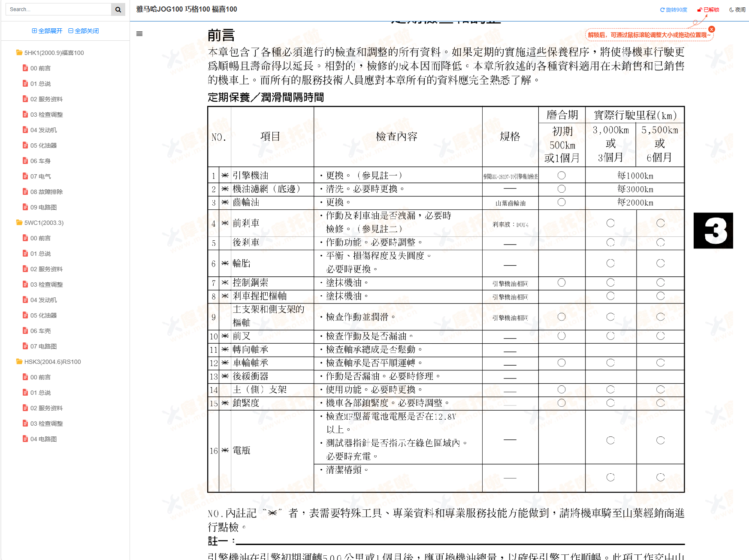Open 06 车身 document
This screenshot has width=749, height=560.
[x=37, y=161]
